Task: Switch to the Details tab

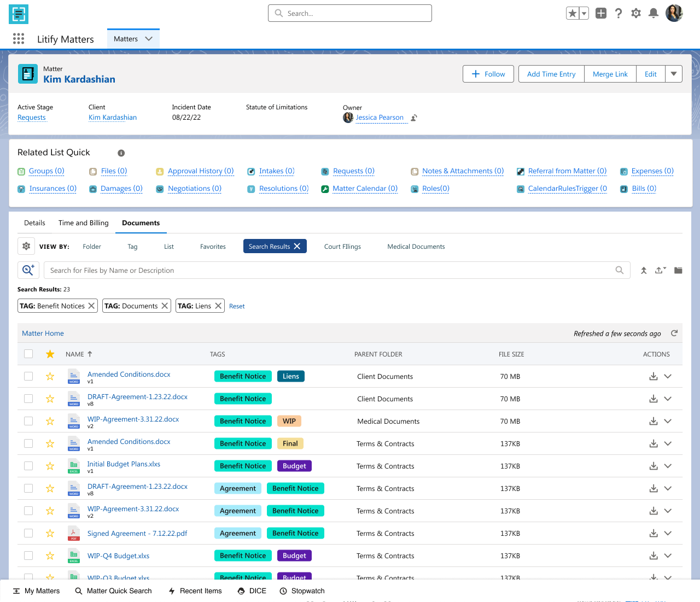Action: coord(34,223)
